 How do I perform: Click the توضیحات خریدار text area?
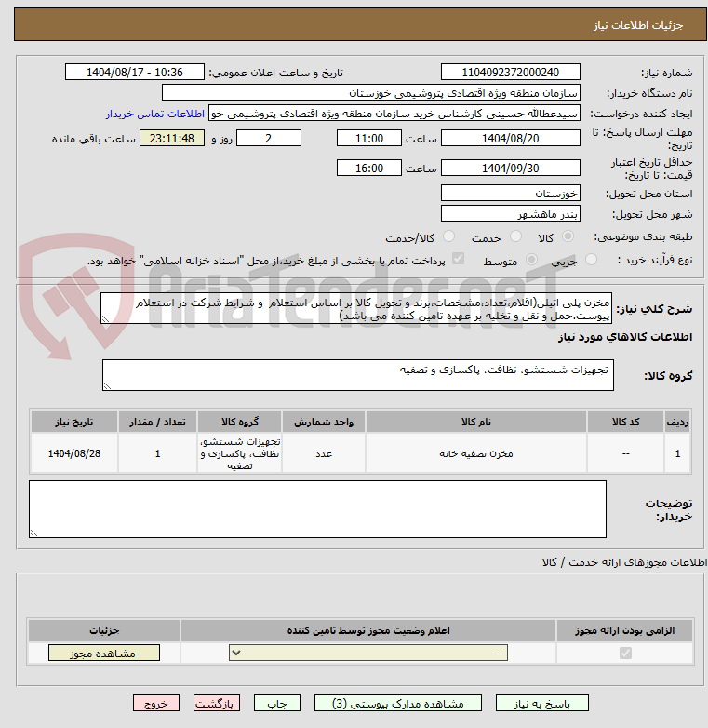[x=317, y=508]
